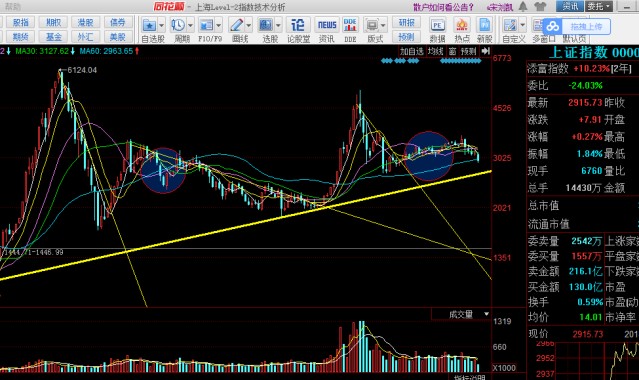Image resolution: width=639 pixels, height=380 pixels.
Task: Click the 委比 -24.03% value
Action: click(x=585, y=86)
